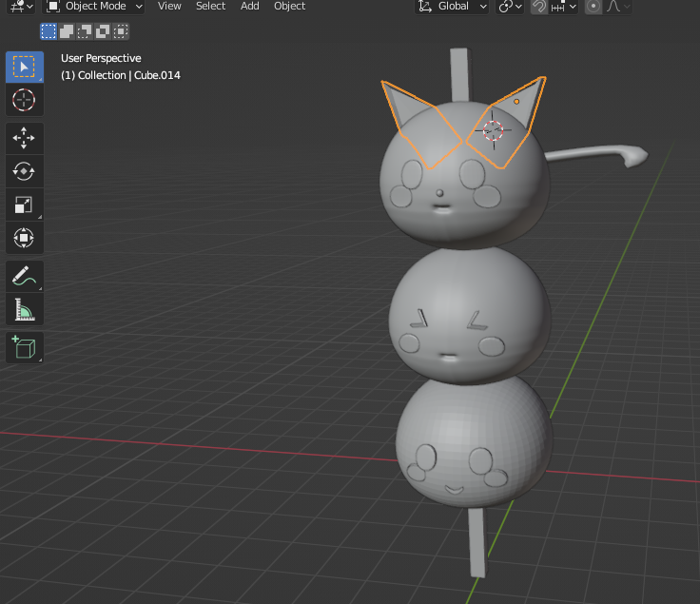This screenshot has height=604, width=700.
Task: Select the Rotate tool
Action: 24,171
